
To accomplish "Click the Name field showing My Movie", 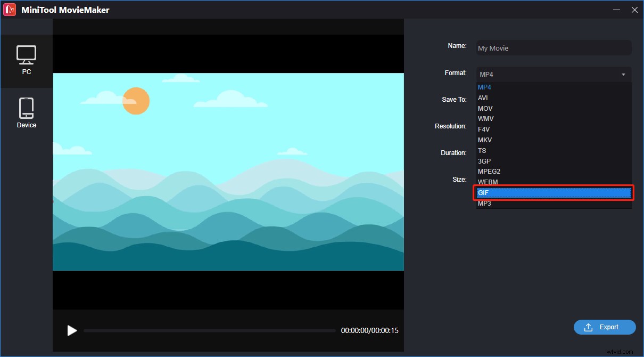I will point(554,48).
